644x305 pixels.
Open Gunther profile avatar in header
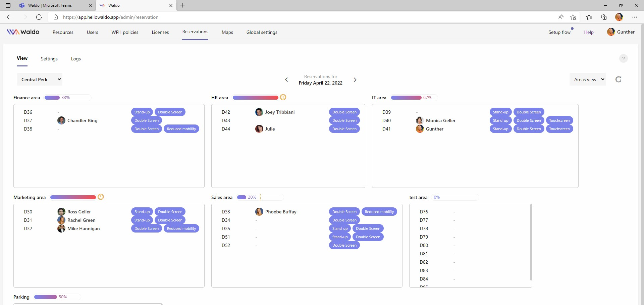point(611,32)
